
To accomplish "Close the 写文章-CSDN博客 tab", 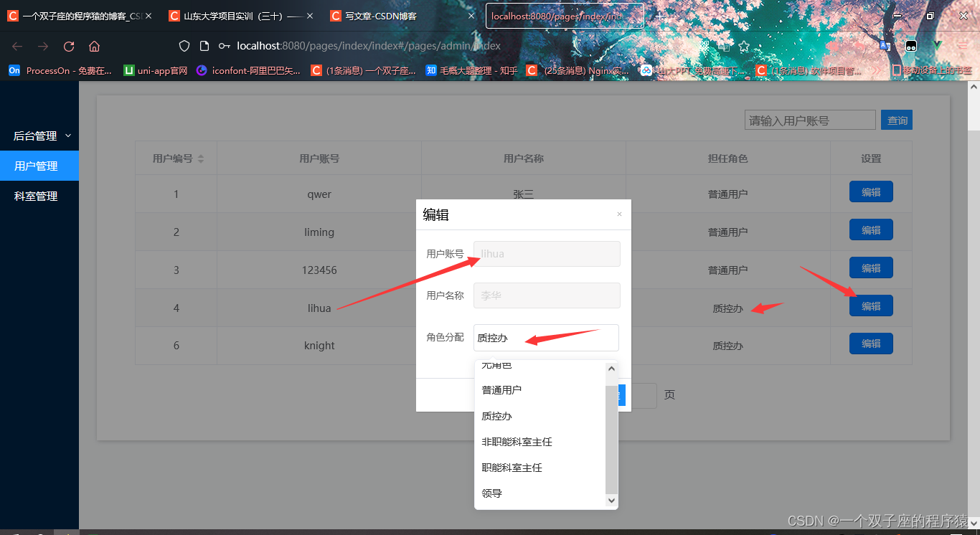I will [x=471, y=16].
